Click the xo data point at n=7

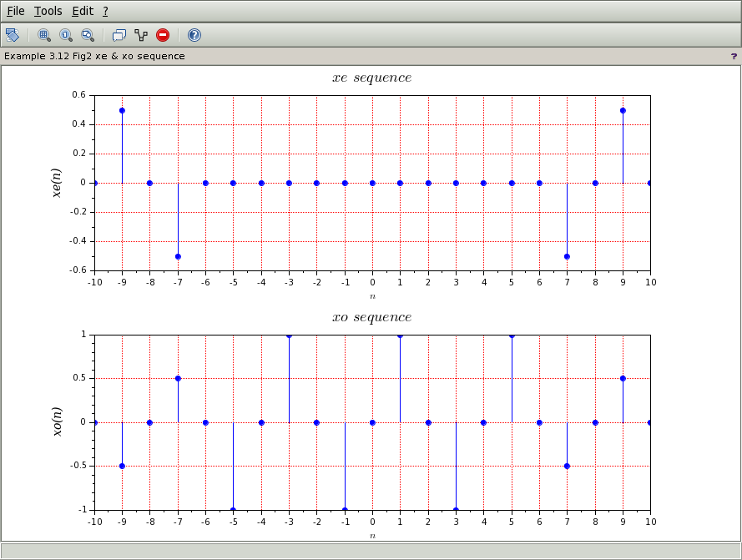567,466
